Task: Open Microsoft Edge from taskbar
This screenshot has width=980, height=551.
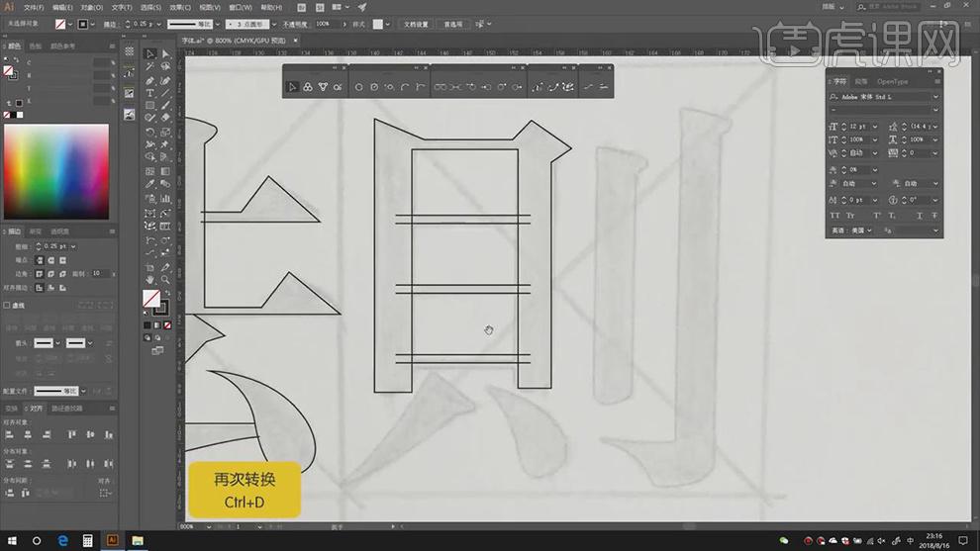Action: (x=62, y=540)
